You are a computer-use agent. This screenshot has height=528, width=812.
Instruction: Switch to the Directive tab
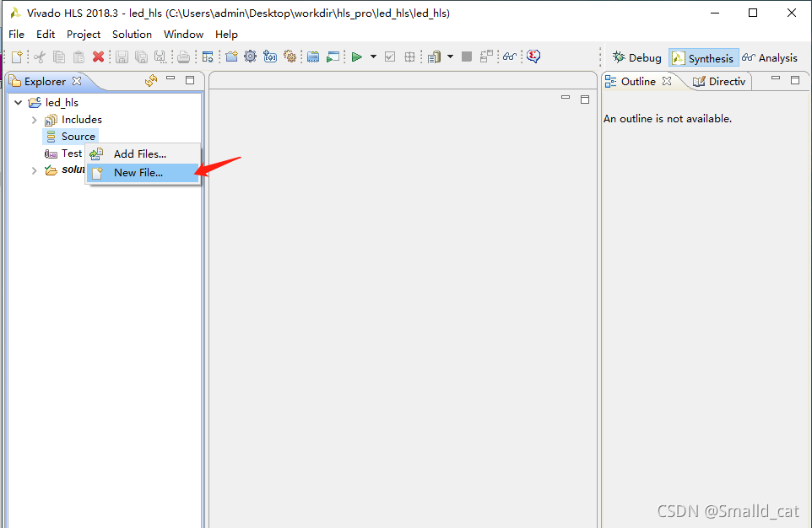(719, 81)
